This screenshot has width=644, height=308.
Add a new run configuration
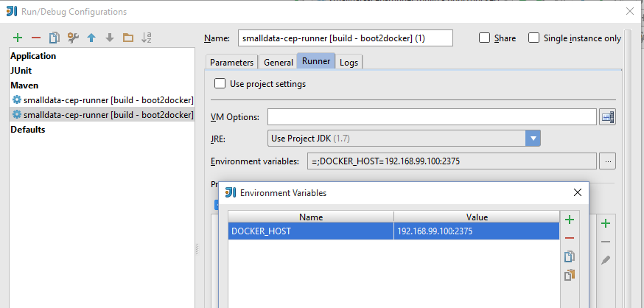[18, 38]
